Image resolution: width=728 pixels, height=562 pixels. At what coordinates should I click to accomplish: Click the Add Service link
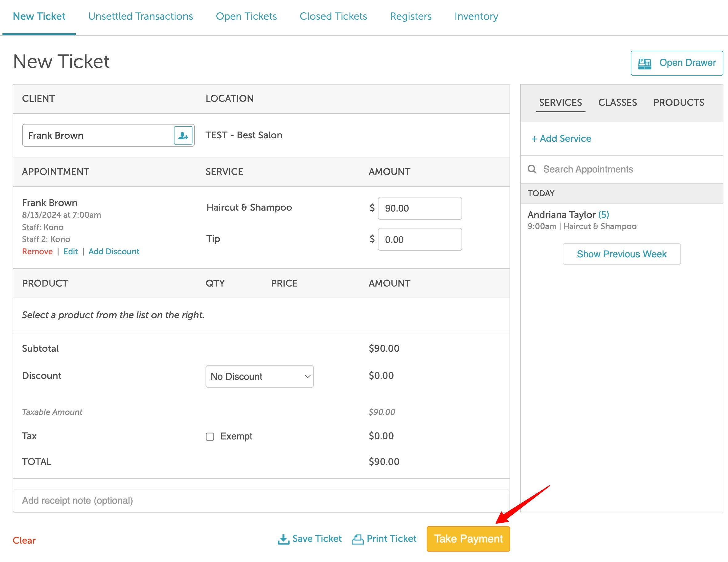coord(561,139)
